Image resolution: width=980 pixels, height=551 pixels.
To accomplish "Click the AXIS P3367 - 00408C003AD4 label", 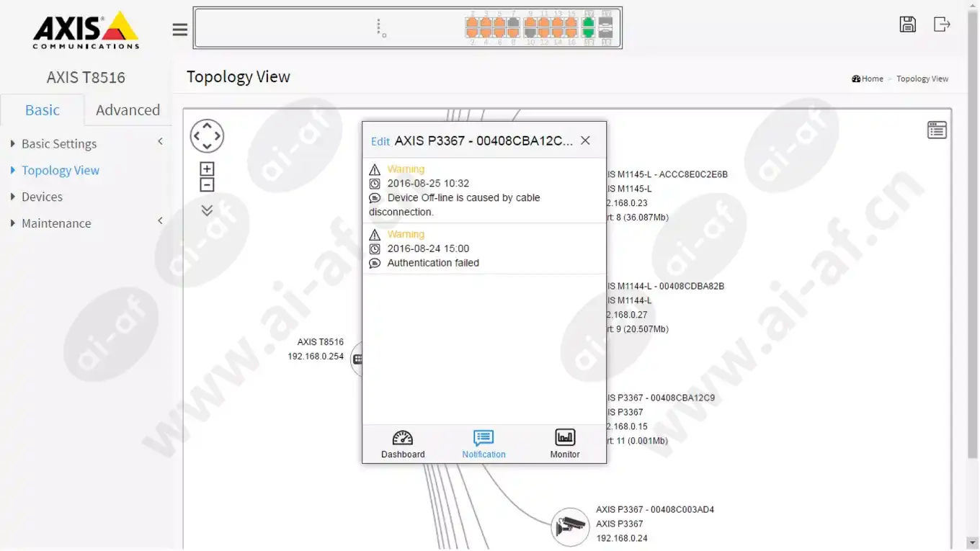I will [655, 509].
